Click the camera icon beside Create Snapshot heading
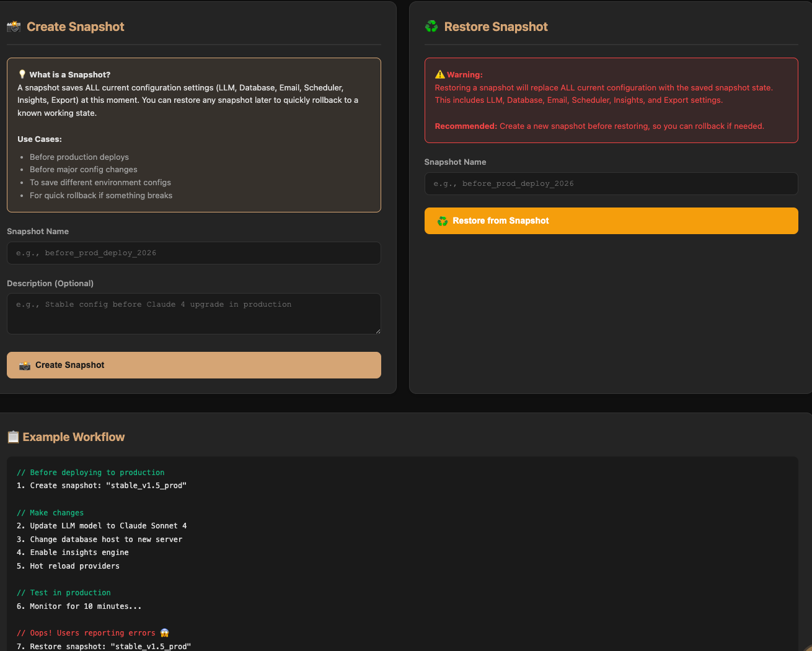This screenshot has height=651, width=812. click(13, 27)
